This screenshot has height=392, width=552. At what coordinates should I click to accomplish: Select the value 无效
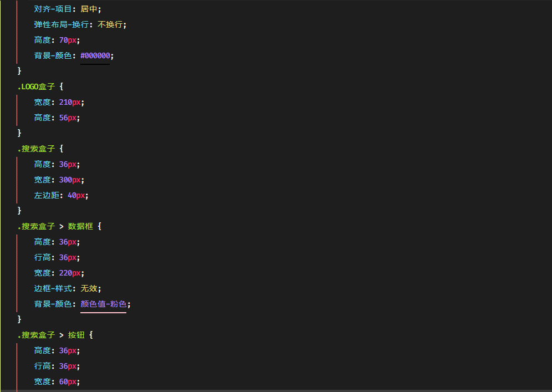(x=89, y=288)
